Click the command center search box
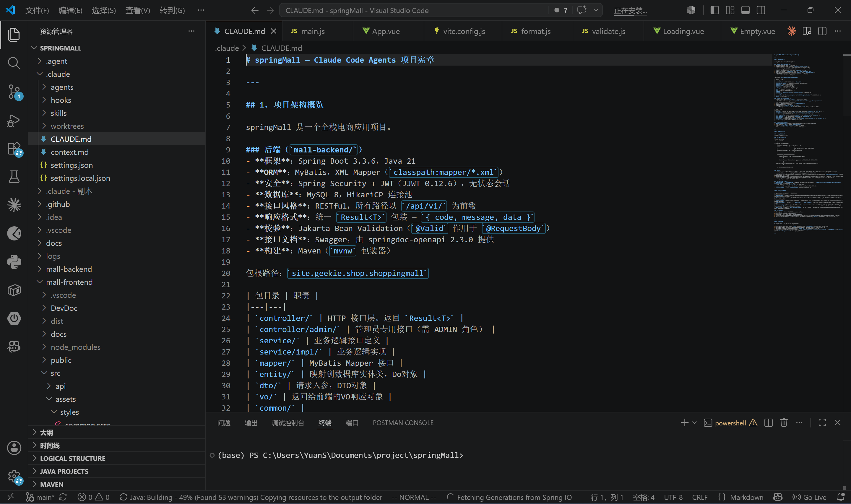The height and width of the screenshot is (504, 851). pos(414,10)
